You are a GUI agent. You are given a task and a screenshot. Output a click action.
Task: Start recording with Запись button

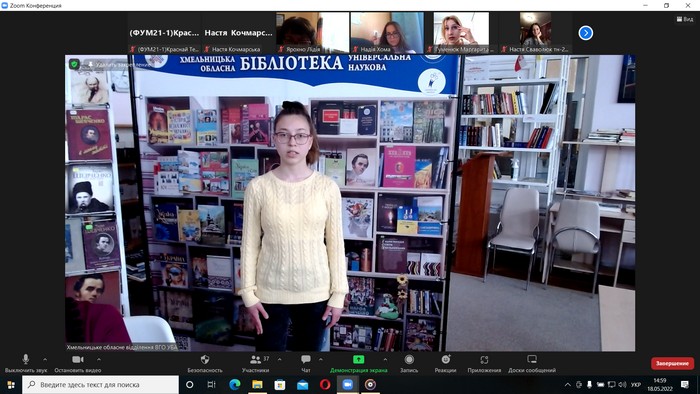pyautogui.click(x=409, y=363)
